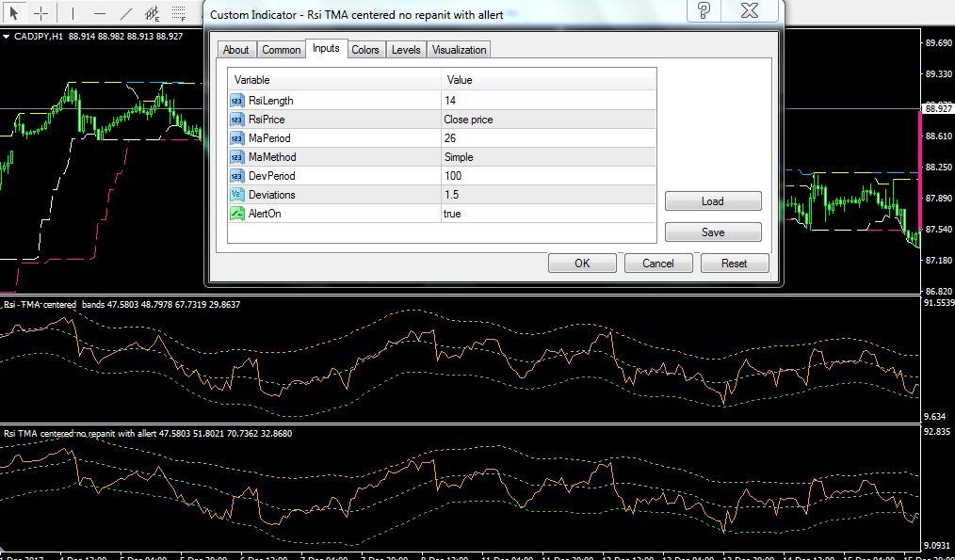Viewport: 955px width, 560px height.
Task: Toggle the AlertOn value true
Action: click(549, 214)
